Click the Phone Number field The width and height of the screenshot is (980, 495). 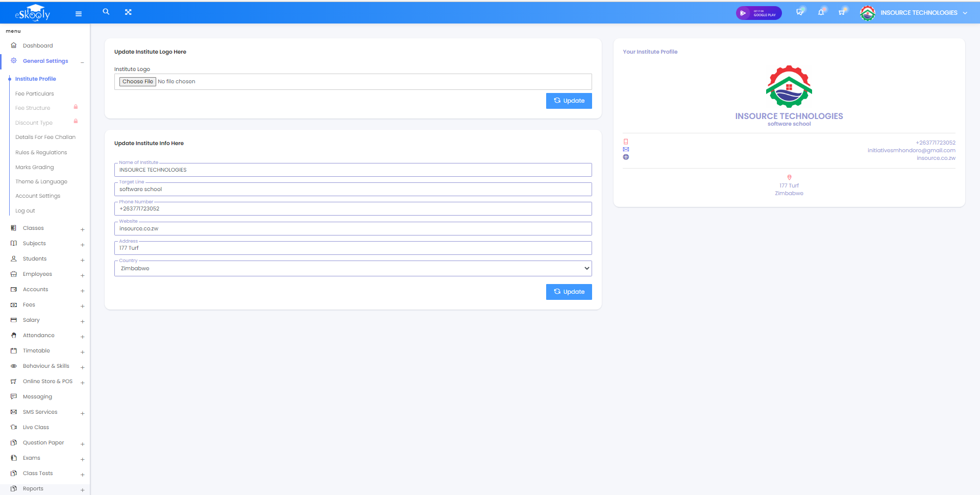tap(353, 208)
